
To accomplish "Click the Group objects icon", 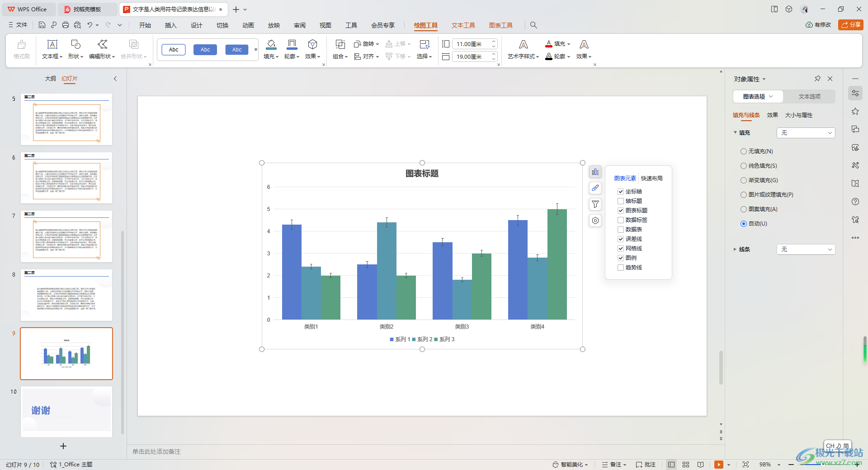I will pyautogui.click(x=340, y=44).
